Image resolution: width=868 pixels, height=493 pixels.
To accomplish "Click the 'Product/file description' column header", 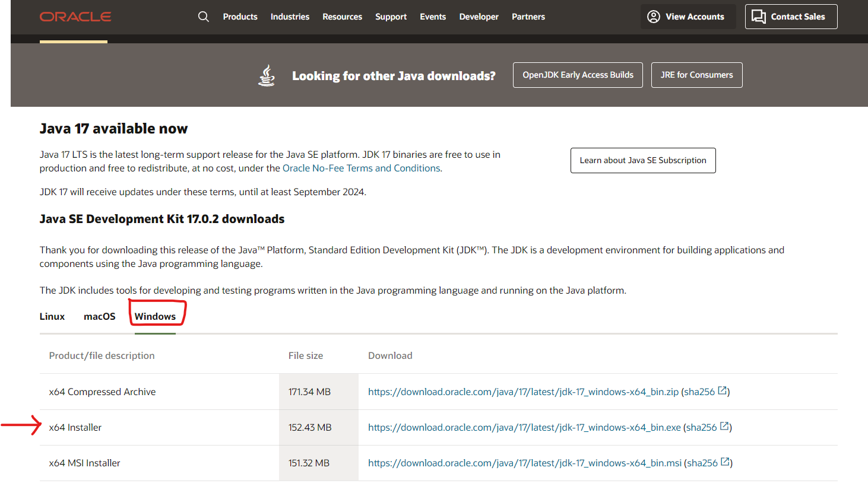I will tap(102, 355).
